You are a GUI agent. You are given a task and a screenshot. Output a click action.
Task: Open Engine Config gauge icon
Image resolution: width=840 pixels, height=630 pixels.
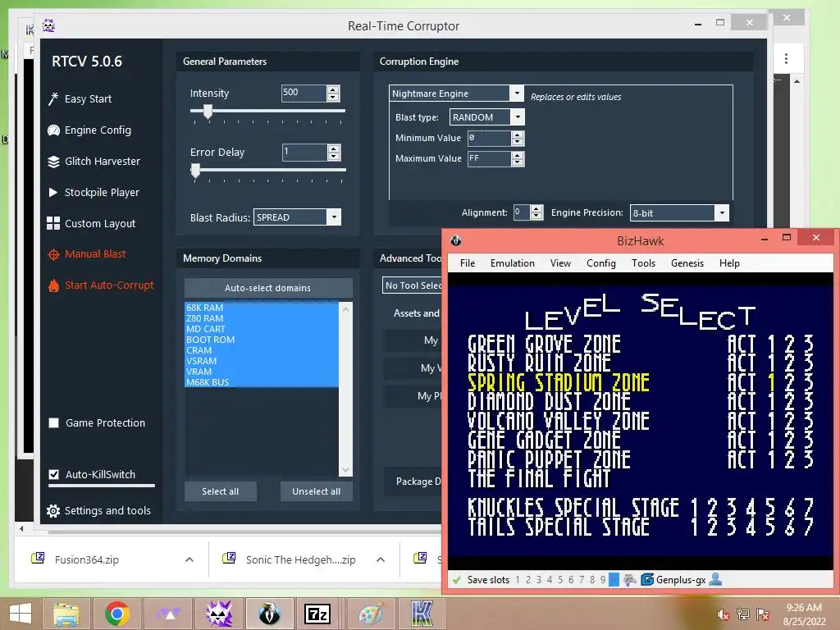pyautogui.click(x=53, y=130)
